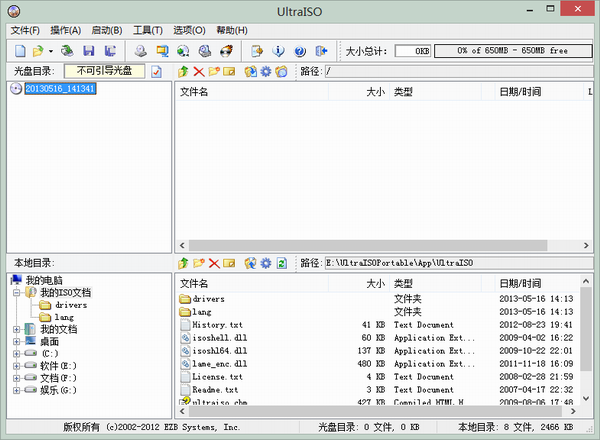Expand the 桌面 tree node
This screenshot has height=440, width=600.
[x=16, y=341]
